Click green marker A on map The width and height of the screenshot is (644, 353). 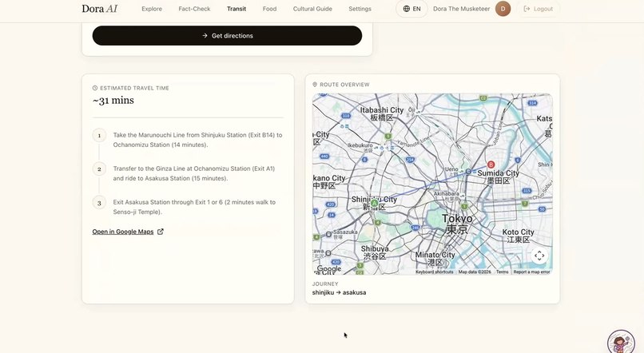(374, 203)
